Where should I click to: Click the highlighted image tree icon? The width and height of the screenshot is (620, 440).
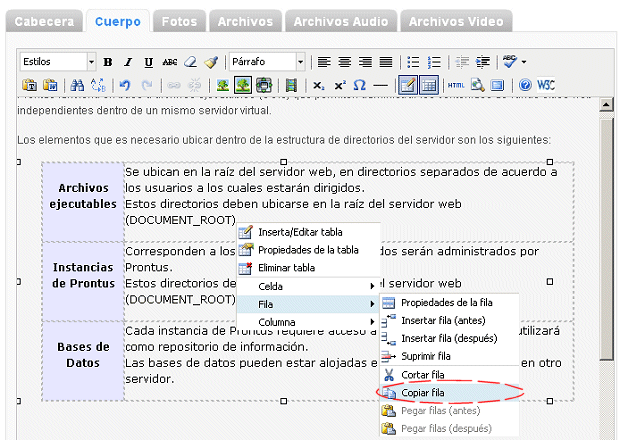pyautogui.click(x=243, y=85)
